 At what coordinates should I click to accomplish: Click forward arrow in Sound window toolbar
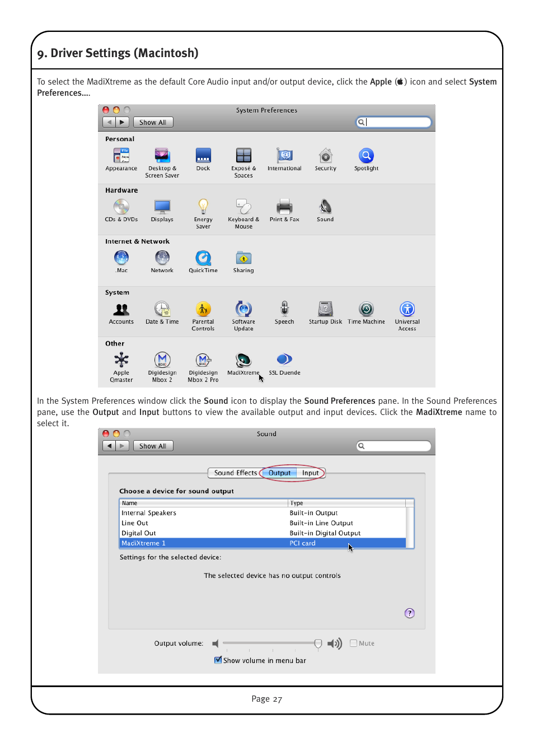point(123,446)
